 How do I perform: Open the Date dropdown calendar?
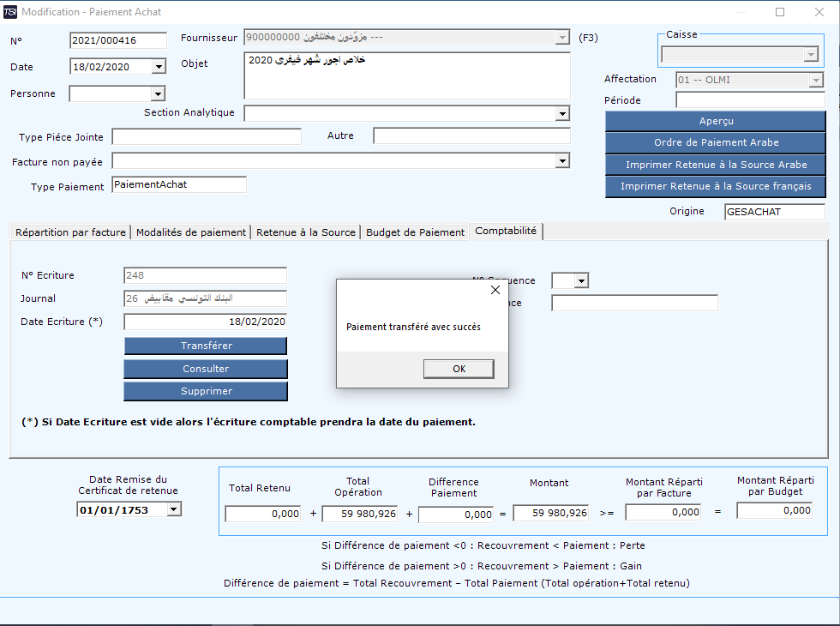click(x=158, y=67)
